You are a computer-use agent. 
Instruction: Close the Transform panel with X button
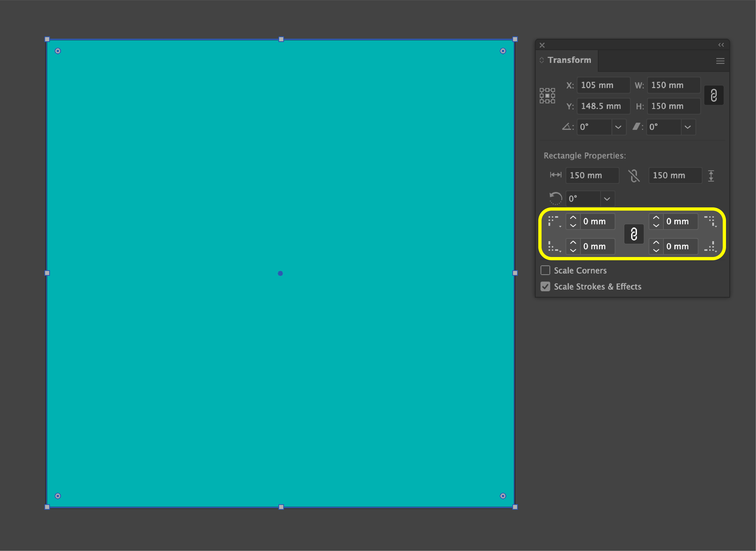tap(542, 45)
